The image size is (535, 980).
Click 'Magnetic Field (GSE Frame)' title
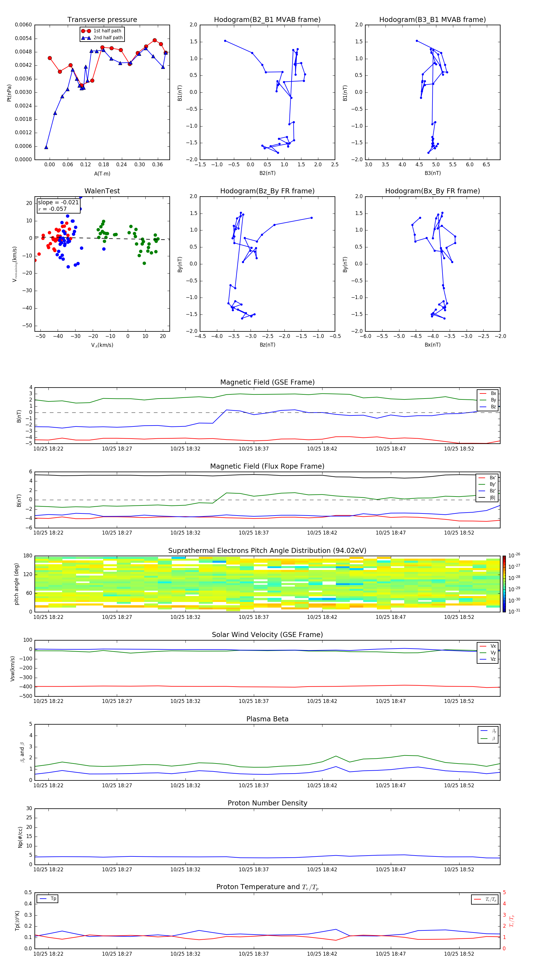click(267, 382)
